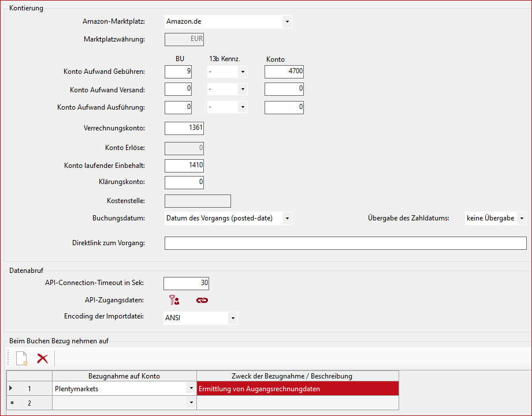The image size is (532, 416).
Task: Click the API-Zugangsdaten key icon
Action: [174, 300]
